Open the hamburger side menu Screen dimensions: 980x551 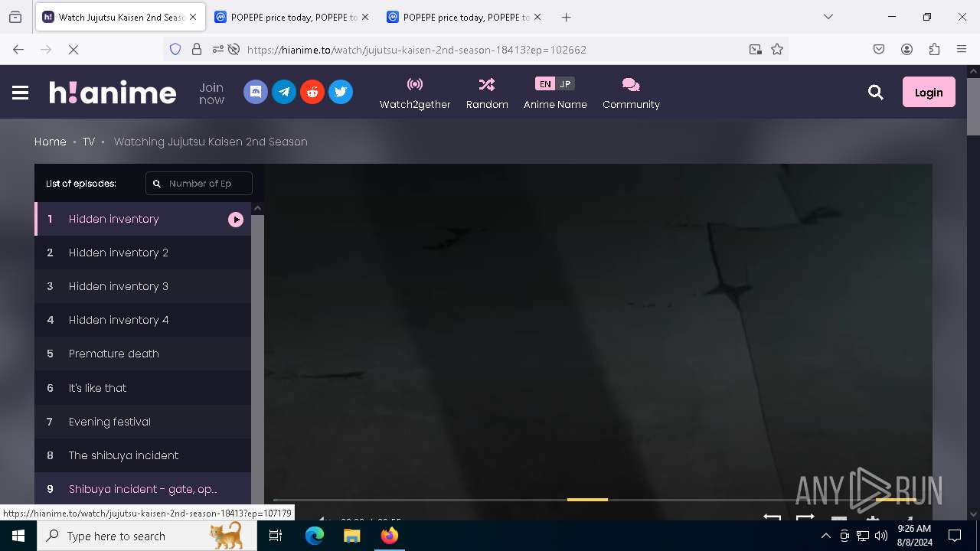21,93
